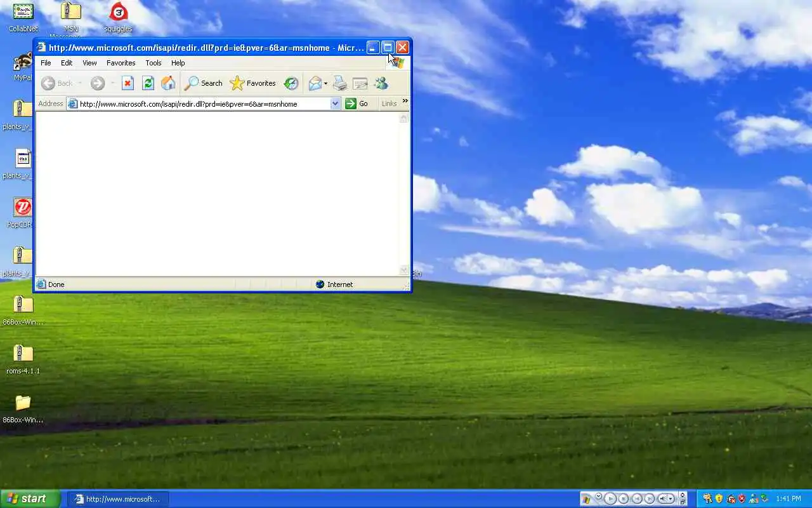Image resolution: width=812 pixels, height=508 pixels.
Task: Click the red shield alert tray icon
Action: [x=742, y=498]
